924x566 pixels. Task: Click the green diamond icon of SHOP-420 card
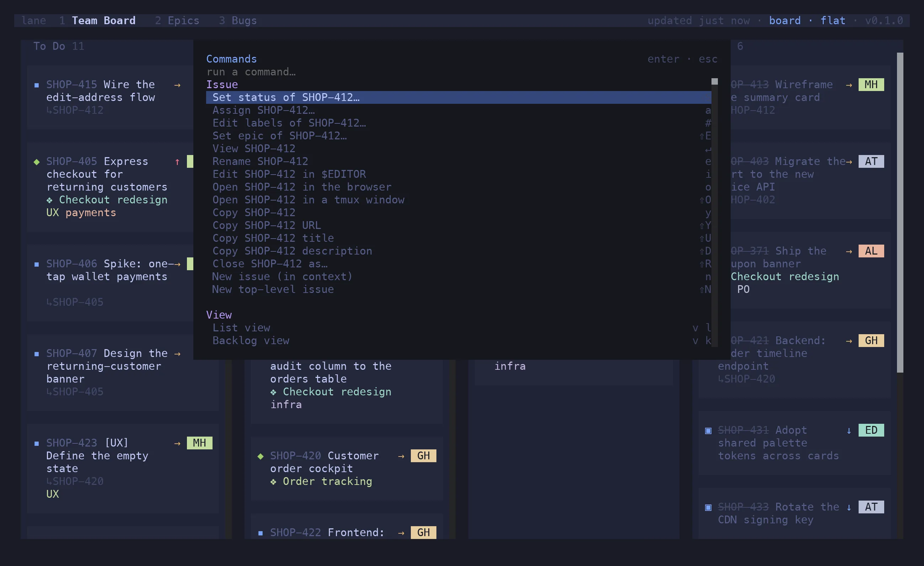tap(260, 456)
